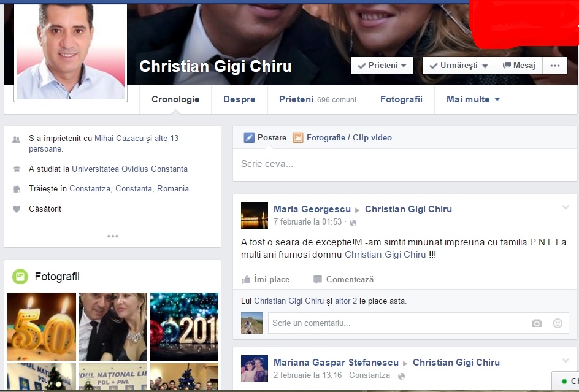The height and width of the screenshot is (392, 579).
Task: Open the recipient Christian Gigi Chiru link in Mariana's post header
Action: pos(456,363)
